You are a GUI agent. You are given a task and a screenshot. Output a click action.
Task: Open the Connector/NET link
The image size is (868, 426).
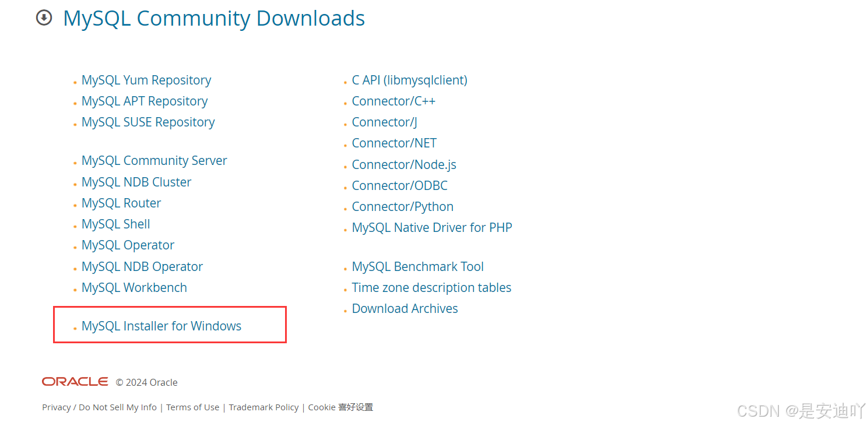[x=394, y=143]
